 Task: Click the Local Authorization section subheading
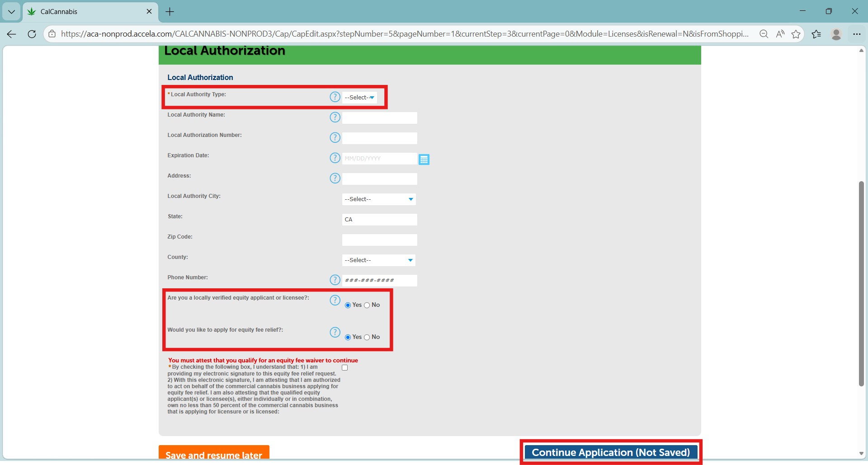tap(200, 77)
